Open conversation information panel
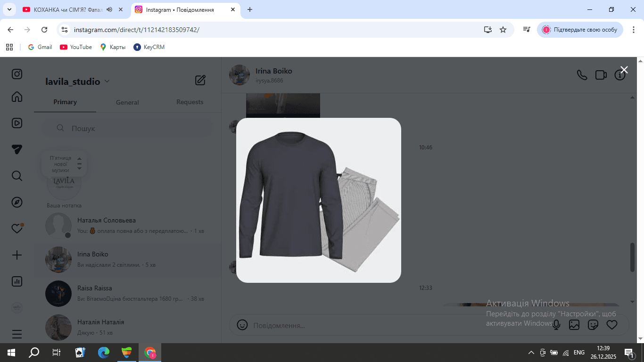The height and width of the screenshot is (362, 644). point(619,75)
